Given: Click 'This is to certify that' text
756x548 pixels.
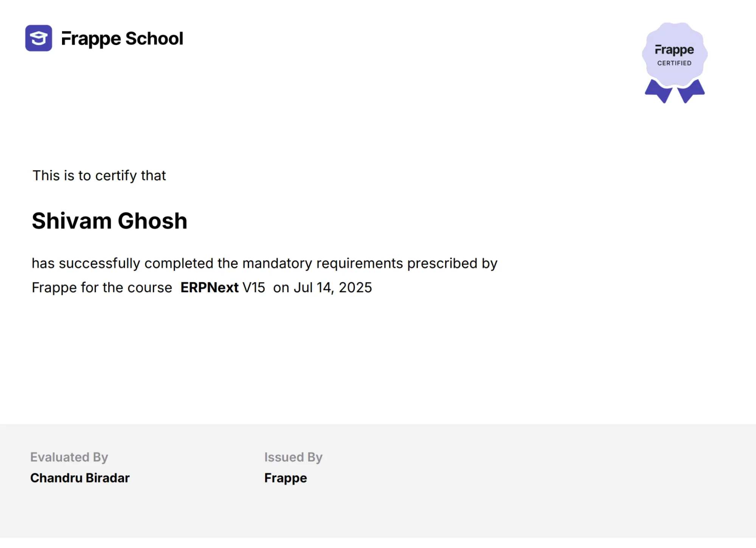Looking at the screenshot, I should (99, 176).
